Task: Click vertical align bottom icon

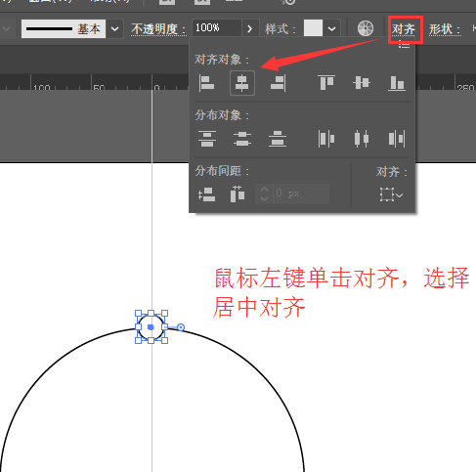Action: point(397,83)
